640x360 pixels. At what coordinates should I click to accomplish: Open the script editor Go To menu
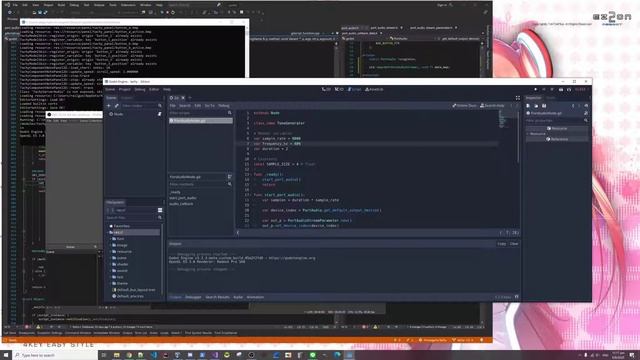click(209, 106)
